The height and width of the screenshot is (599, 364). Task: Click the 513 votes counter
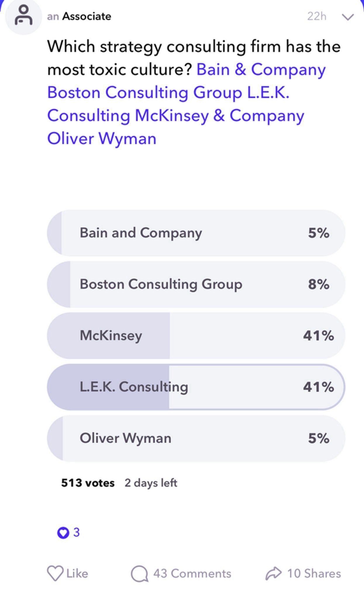point(87,483)
